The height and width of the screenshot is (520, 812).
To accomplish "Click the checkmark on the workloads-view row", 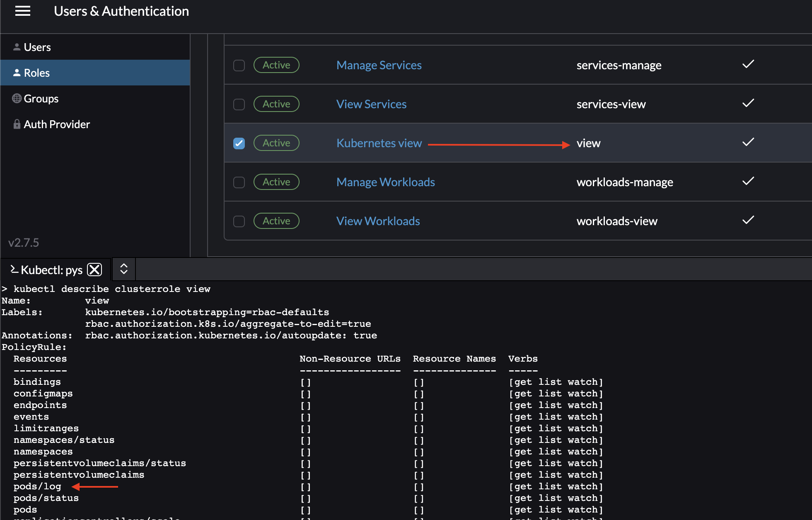I will tap(748, 220).
